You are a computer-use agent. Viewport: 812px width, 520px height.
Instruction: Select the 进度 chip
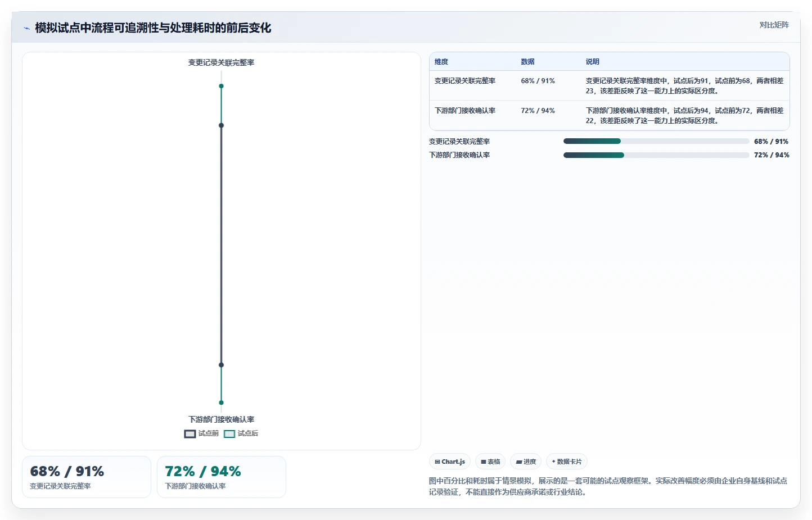(x=526, y=462)
